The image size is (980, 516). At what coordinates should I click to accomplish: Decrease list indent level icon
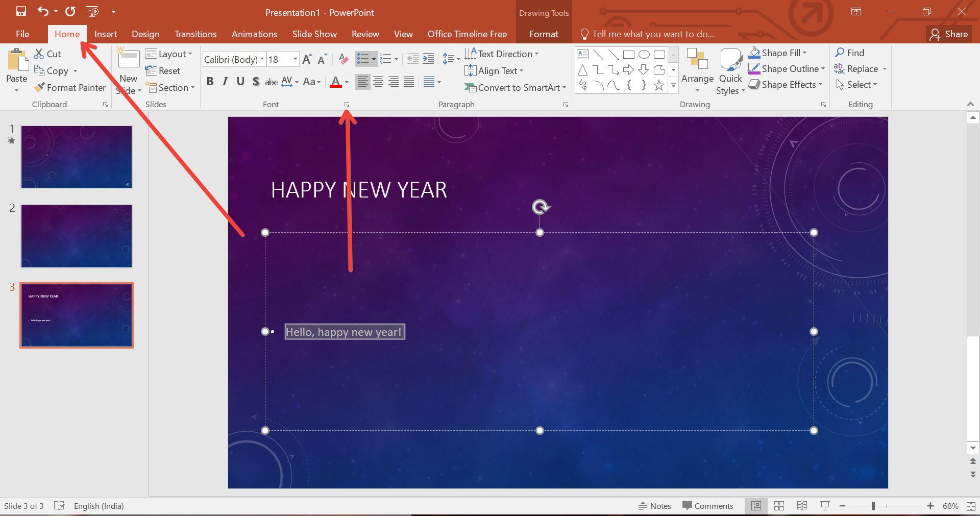412,59
